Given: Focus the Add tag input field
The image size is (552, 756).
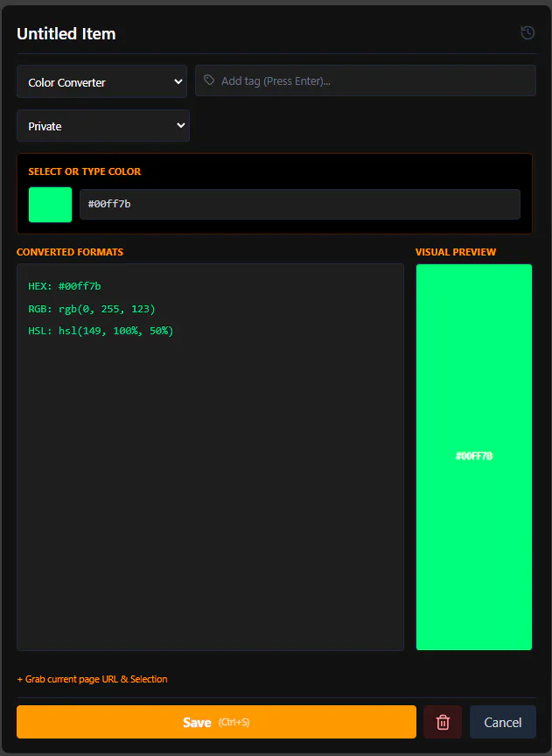Looking at the screenshot, I should 366,80.
